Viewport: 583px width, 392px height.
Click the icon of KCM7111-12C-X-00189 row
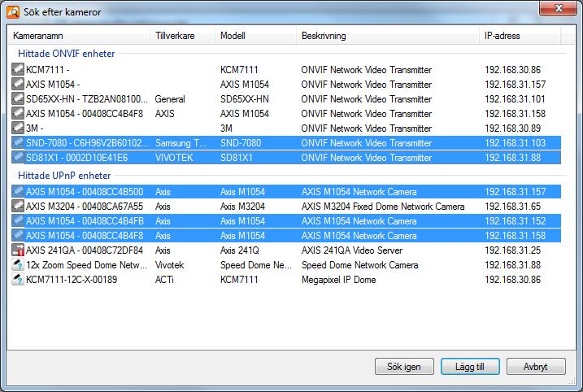click(x=17, y=280)
